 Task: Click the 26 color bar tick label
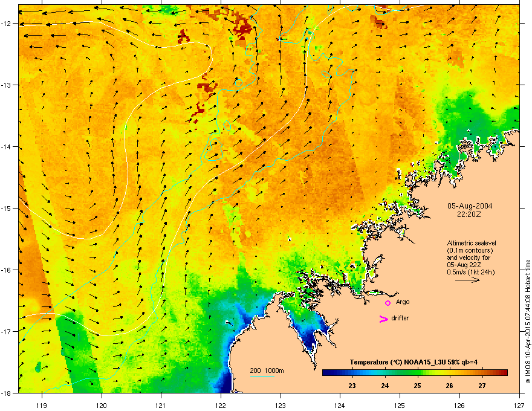[x=450, y=386]
